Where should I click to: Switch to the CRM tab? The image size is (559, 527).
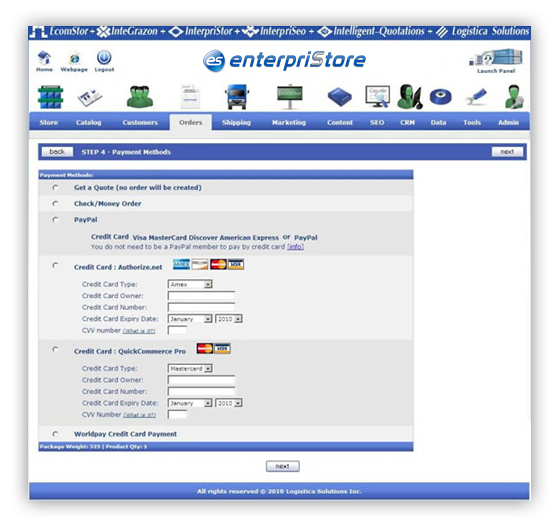(x=407, y=122)
